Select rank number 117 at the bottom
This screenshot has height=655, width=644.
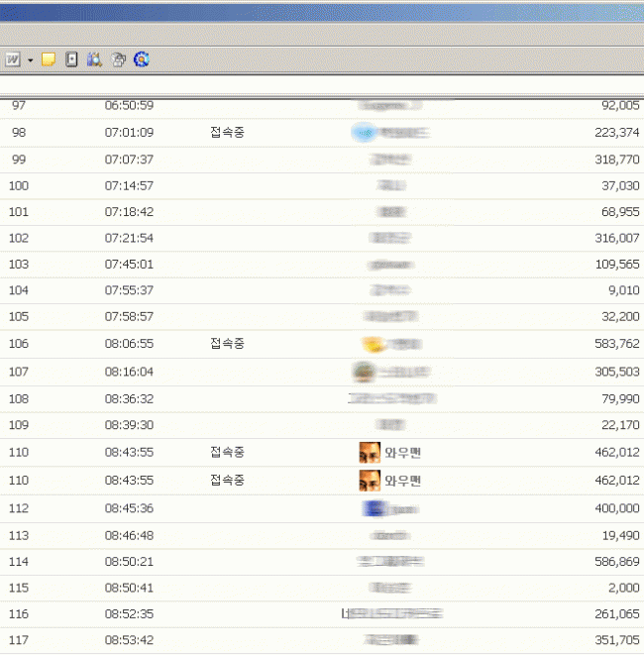click(x=19, y=639)
